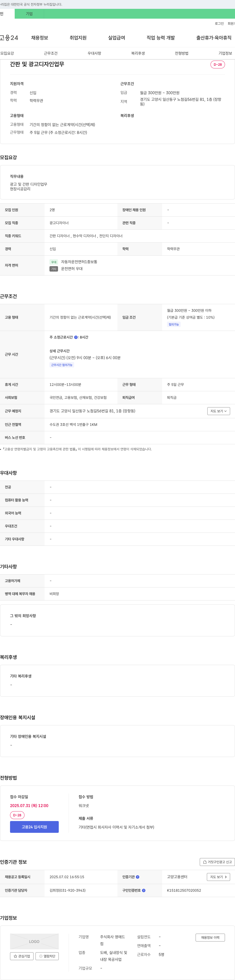235x980 pixels.
Task: Click the 모집 인원 value 2명
Action: [x=52, y=210]
